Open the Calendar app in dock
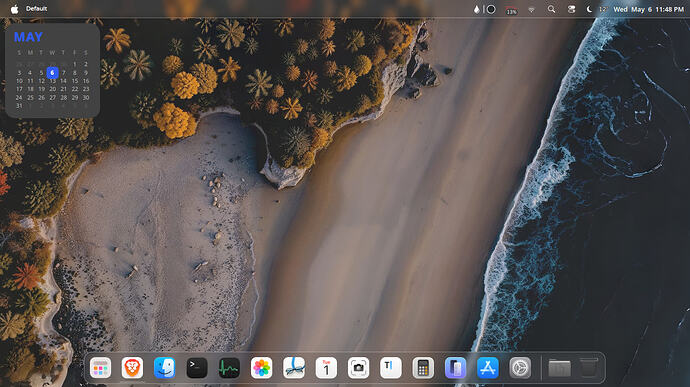This screenshot has height=387, width=690. pyautogui.click(x=326, y=368)
